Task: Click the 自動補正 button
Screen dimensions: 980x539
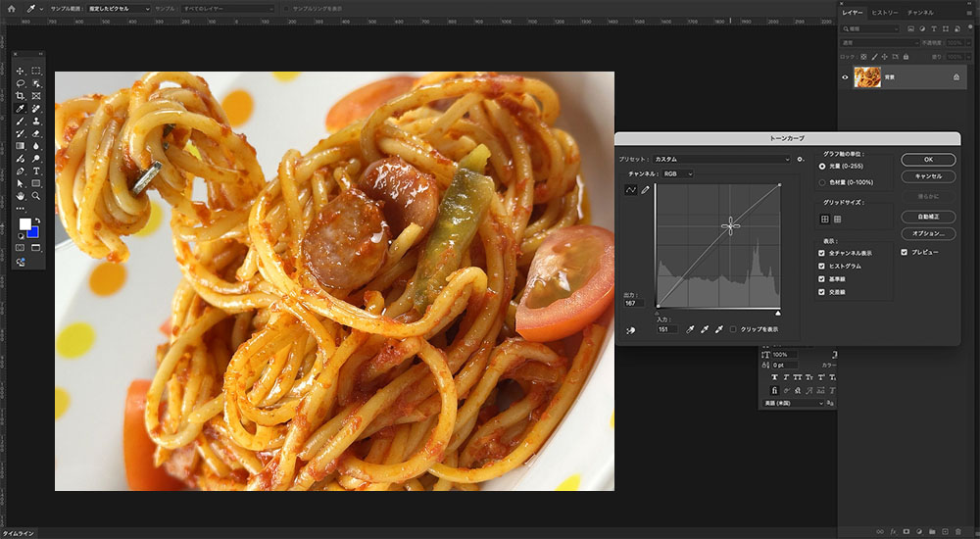Action: coord(927,217)
